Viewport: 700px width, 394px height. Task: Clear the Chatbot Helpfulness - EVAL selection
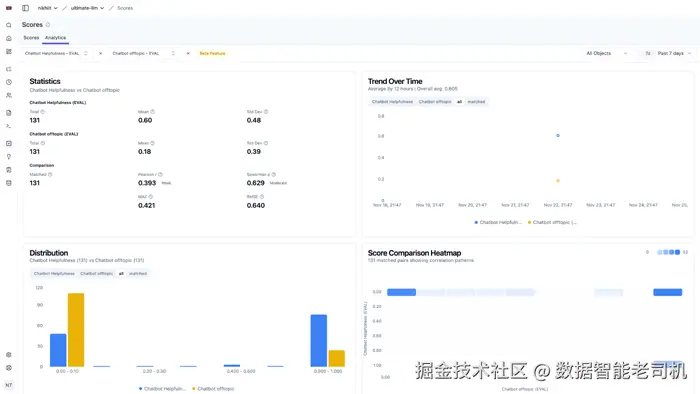click(x=100, y=54)
